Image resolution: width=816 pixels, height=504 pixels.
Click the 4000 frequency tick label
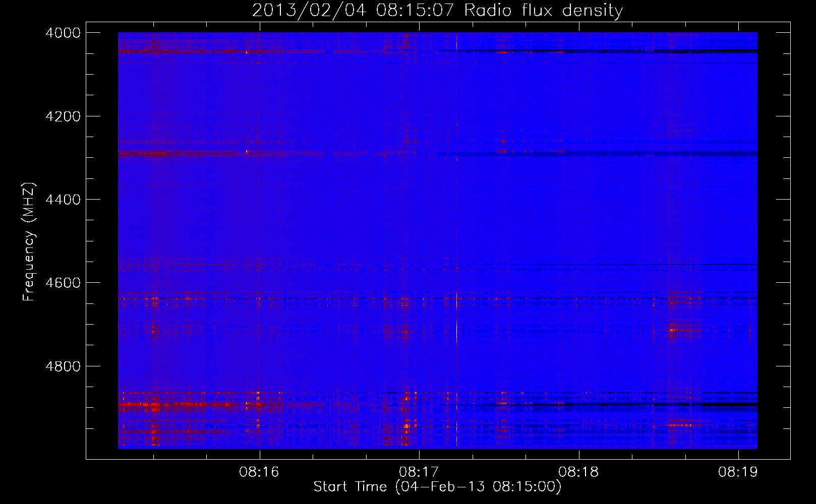click(x=63, y=33)
